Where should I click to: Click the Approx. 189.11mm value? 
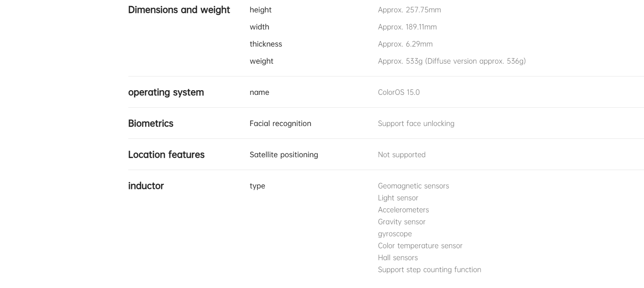(408, 27)
